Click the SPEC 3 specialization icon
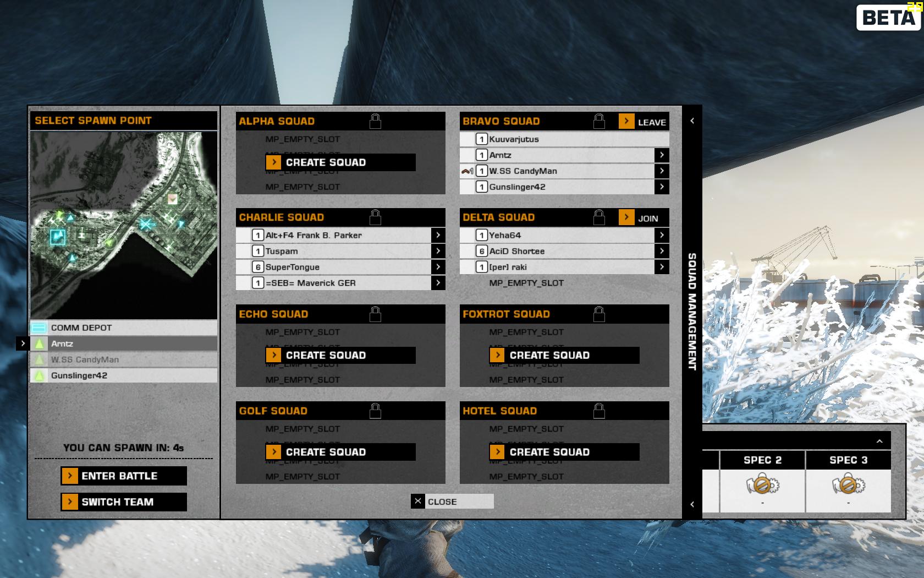This screenshot has height=578, width=924. (848, 485)
